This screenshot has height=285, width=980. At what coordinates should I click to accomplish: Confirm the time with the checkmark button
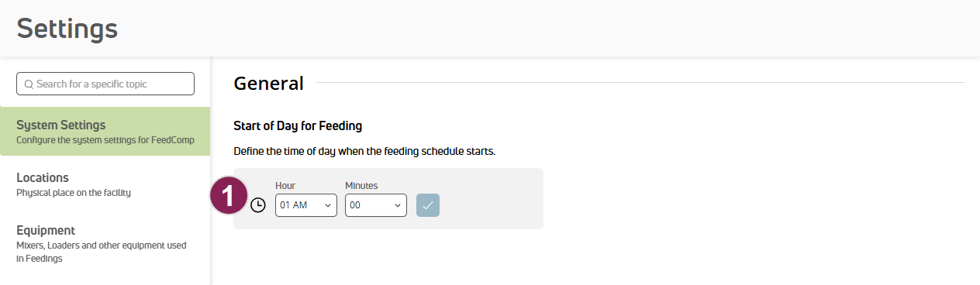pos(428,205)
